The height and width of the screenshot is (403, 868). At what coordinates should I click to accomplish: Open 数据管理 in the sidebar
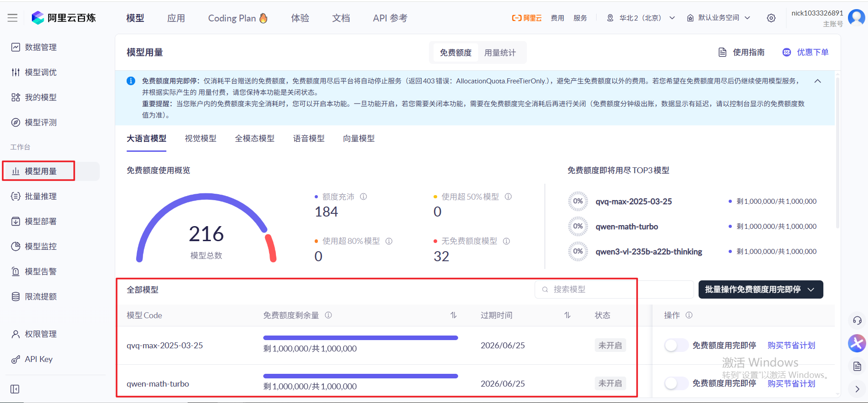click(34, 47)
